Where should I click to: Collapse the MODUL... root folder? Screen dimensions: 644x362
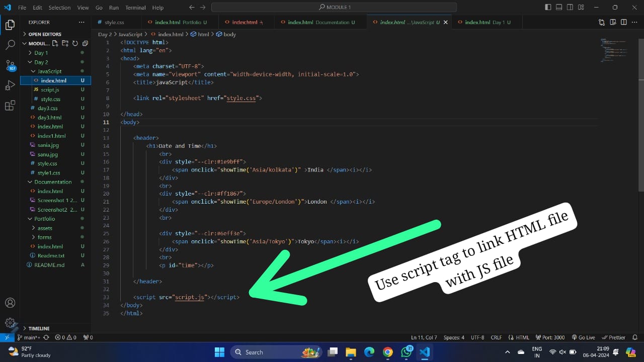[35, 43]
